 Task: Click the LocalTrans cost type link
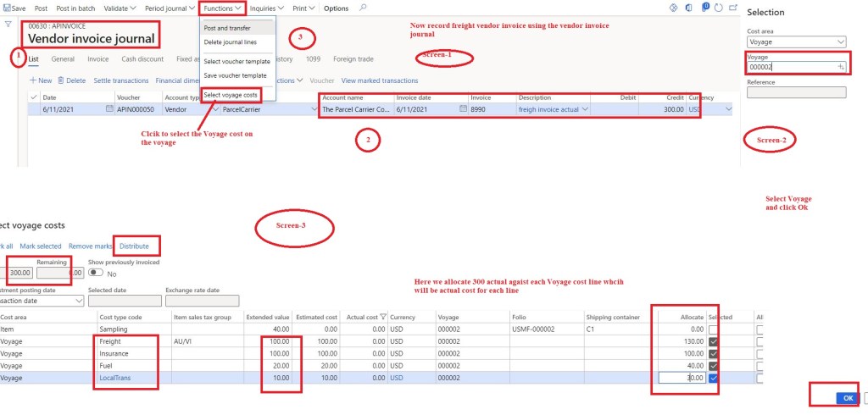click(114, 378)
